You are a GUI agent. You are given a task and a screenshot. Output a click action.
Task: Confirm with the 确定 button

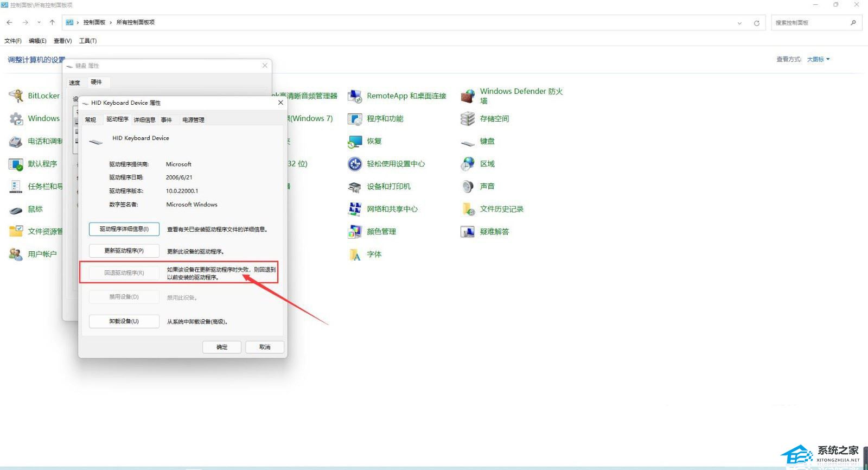click(x=222, y=347)
